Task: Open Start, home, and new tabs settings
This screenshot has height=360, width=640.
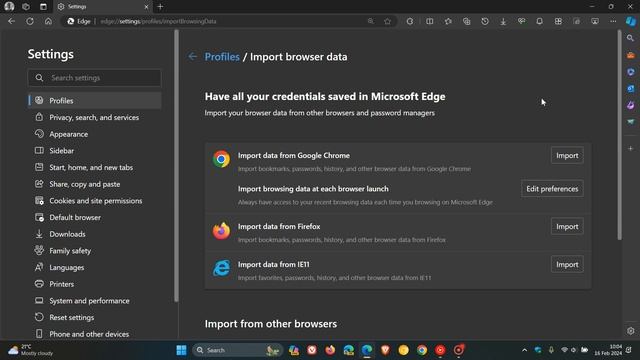Action: (95, 167)
